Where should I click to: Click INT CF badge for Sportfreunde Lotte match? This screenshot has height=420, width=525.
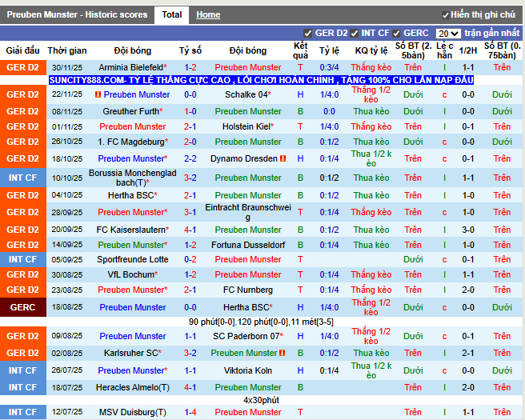(22, 259)
